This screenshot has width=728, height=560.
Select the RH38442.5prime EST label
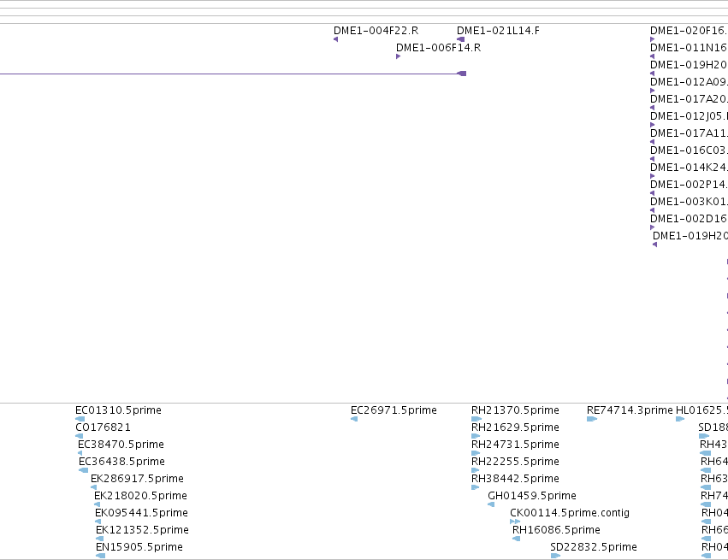click(515, 479)
